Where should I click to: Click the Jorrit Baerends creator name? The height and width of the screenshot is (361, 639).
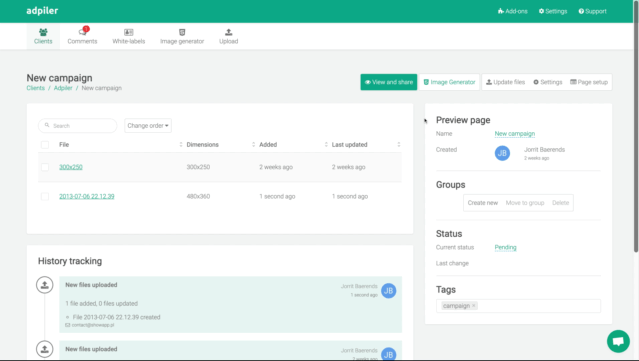[x=544, y=150]
